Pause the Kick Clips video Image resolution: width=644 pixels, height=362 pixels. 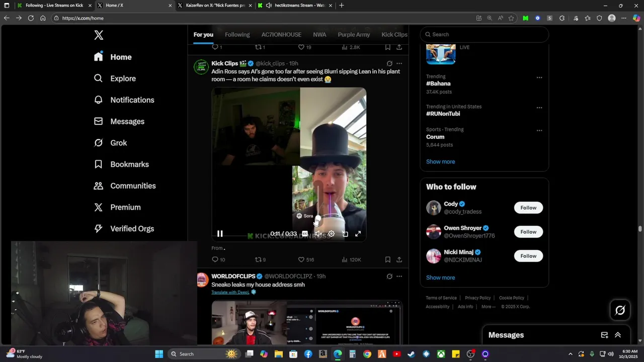pyautogui.click(x=220, y=234)
